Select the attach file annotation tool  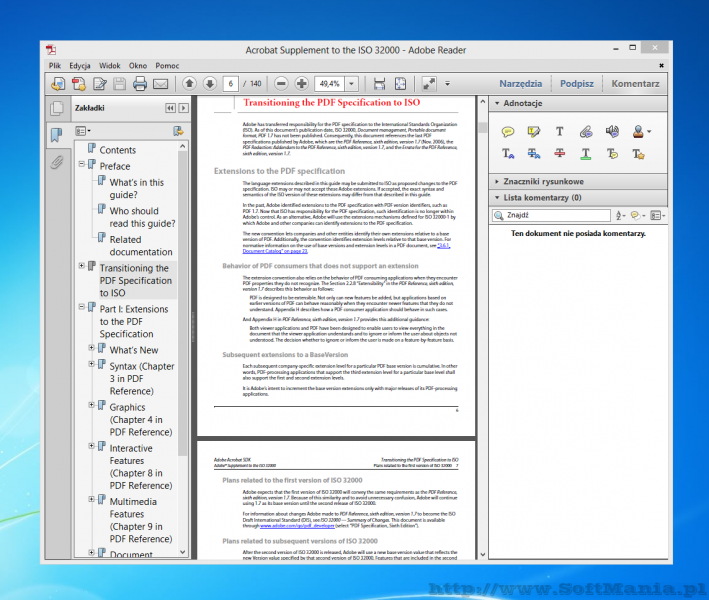[586, 132]
